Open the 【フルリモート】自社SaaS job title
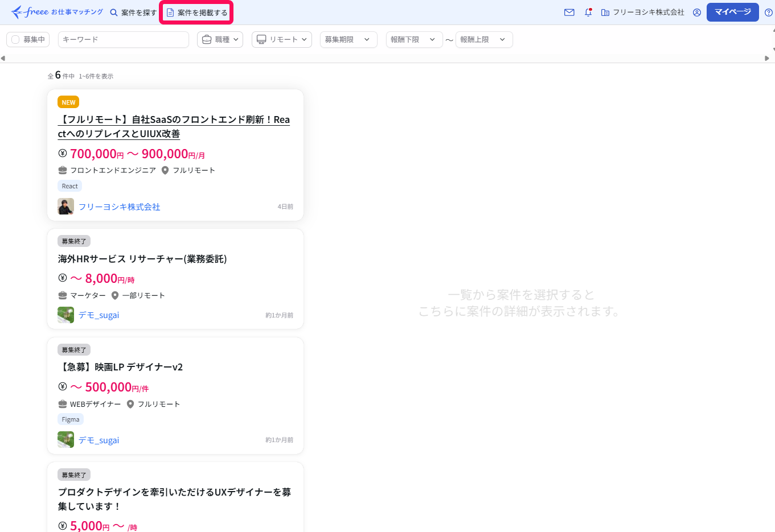Viewport: 775px width, 532px height. tap(174, 126)
